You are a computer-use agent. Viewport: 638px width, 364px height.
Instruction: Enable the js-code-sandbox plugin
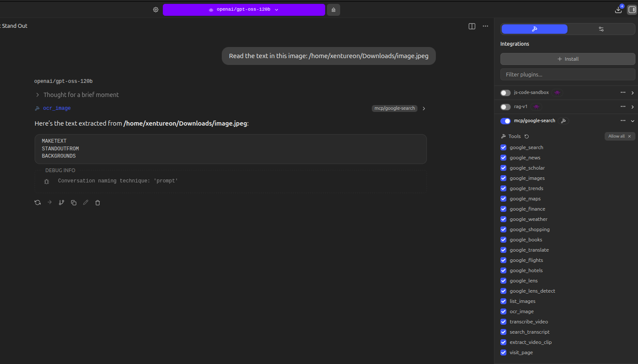tap(506, 93)
